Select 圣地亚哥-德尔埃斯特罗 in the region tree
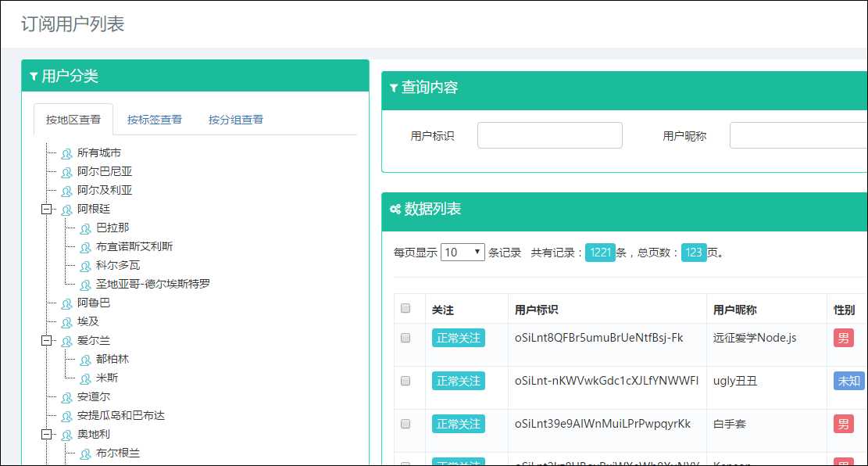This screenshot has width=868, height=466. pos(153,285)
